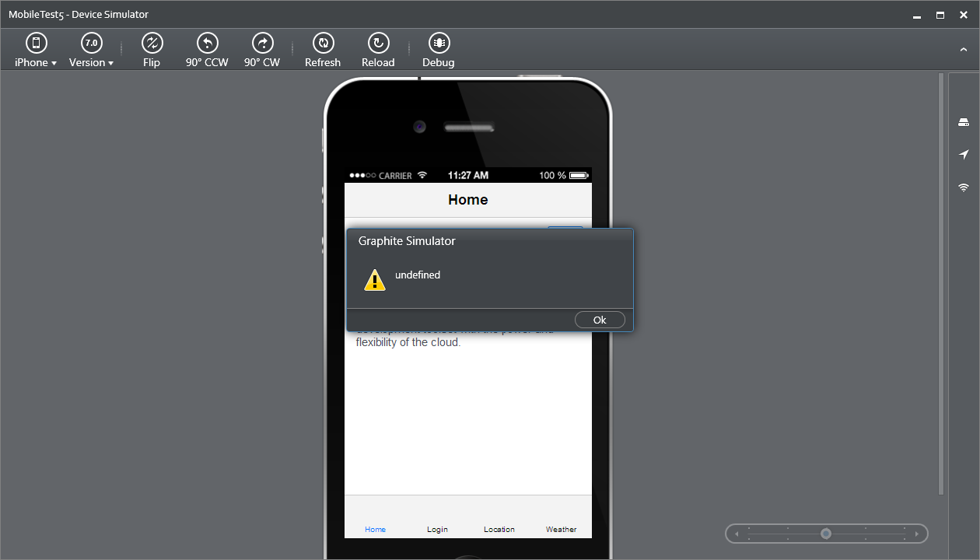Viewport: 980px width, 560px height.
Task: Click the 'Graphite Simulator' dialog title
Action: click(407, 241)
